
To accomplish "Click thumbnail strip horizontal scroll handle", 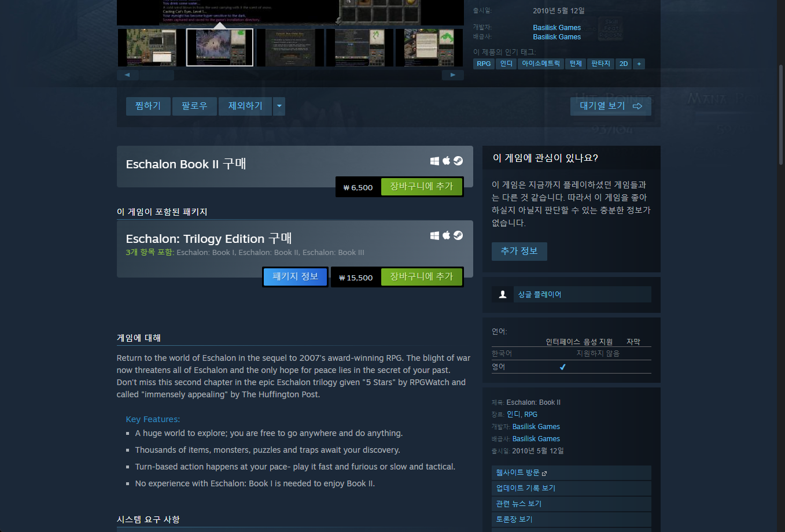I will pos(156,75).
